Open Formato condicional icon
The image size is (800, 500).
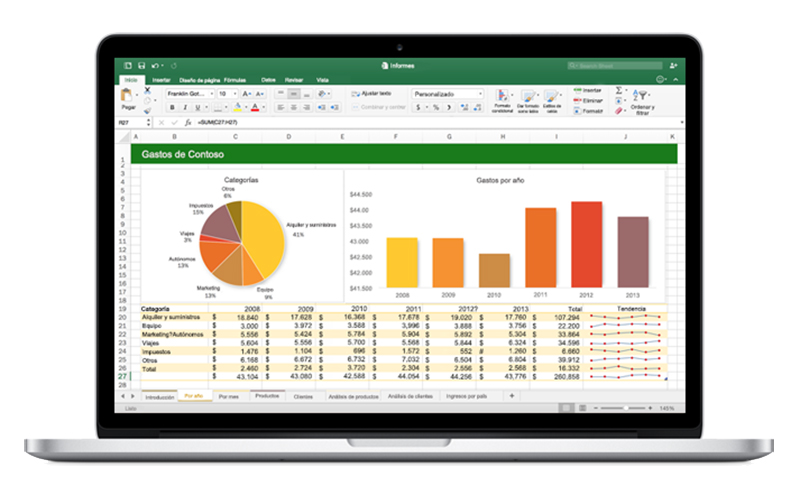[x=502, y=99]
